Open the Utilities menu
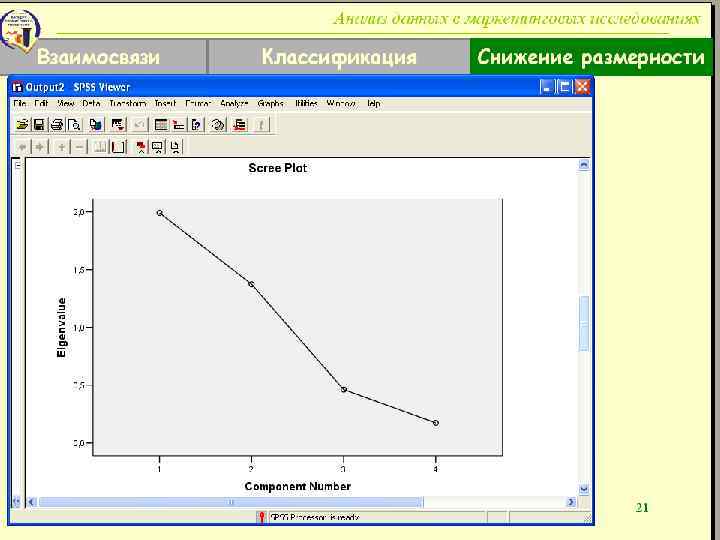Screen dimensions: 720x540 pos(306,103)
